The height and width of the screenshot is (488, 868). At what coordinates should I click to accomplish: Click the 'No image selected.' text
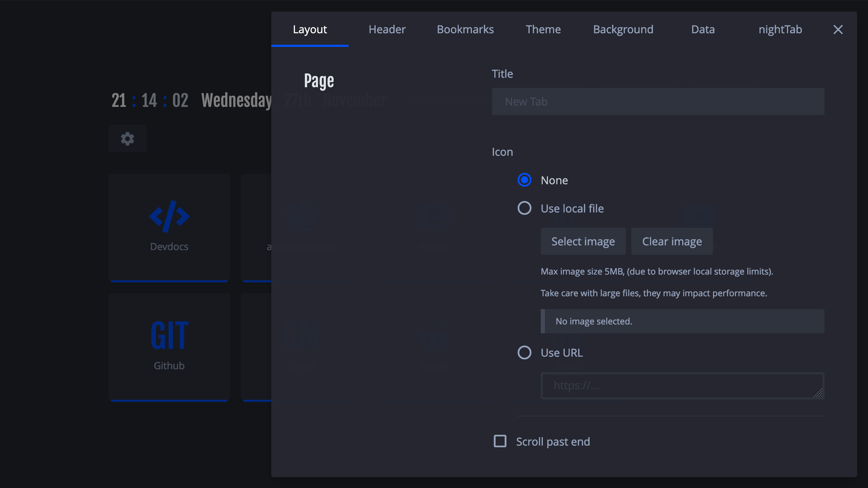[594, 321]
